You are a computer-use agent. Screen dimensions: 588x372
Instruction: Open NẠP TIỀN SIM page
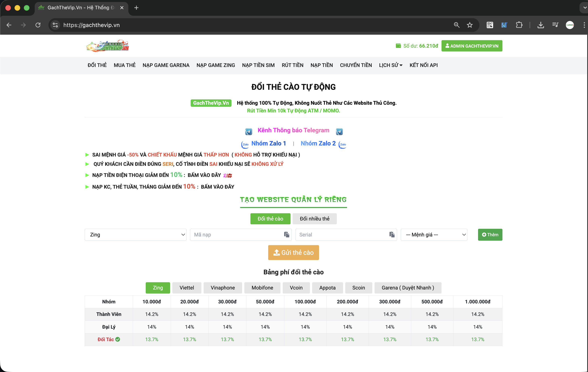click(258, 65)
